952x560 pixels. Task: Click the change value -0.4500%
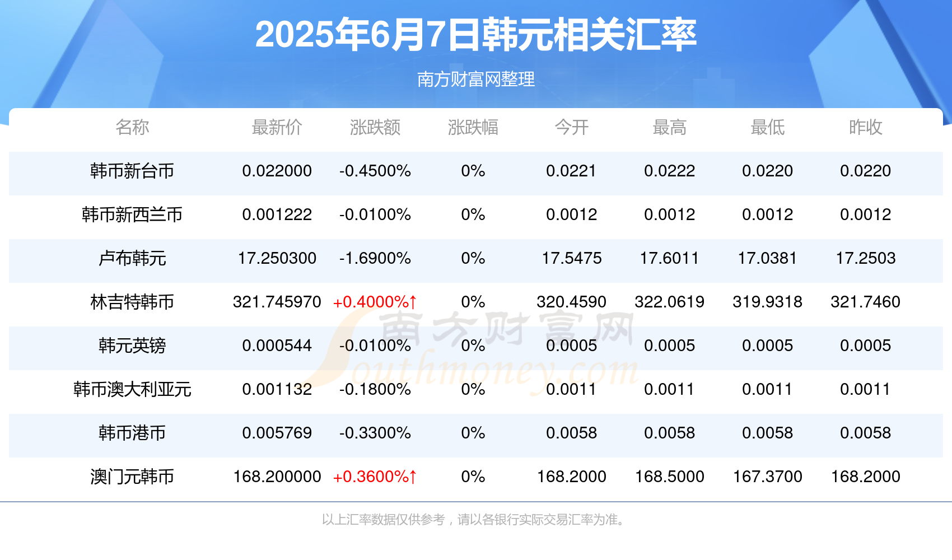375,171
